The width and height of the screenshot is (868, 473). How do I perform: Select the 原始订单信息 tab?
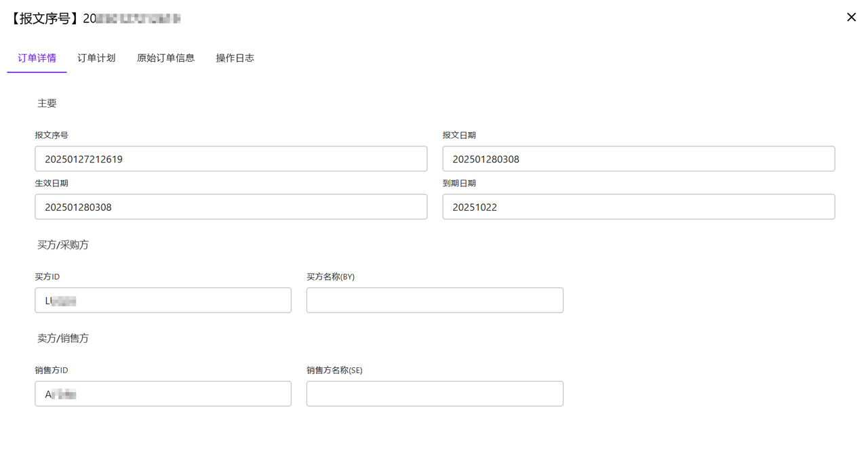click(165, 58)
